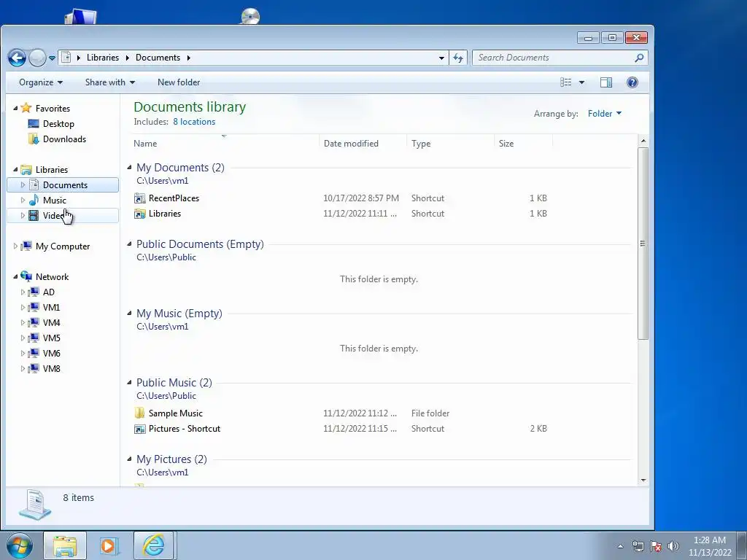Open the volume speaker tray icon

[x=673, y=546]
